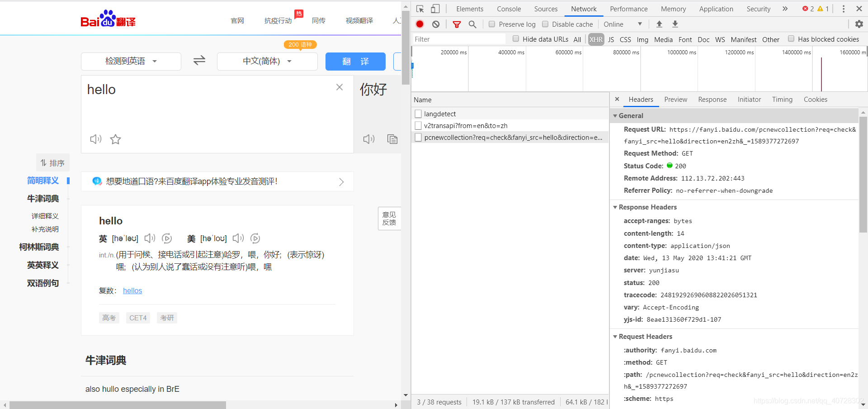Focus the network Filter input field
868x409 pixels.
pos(459,39)
